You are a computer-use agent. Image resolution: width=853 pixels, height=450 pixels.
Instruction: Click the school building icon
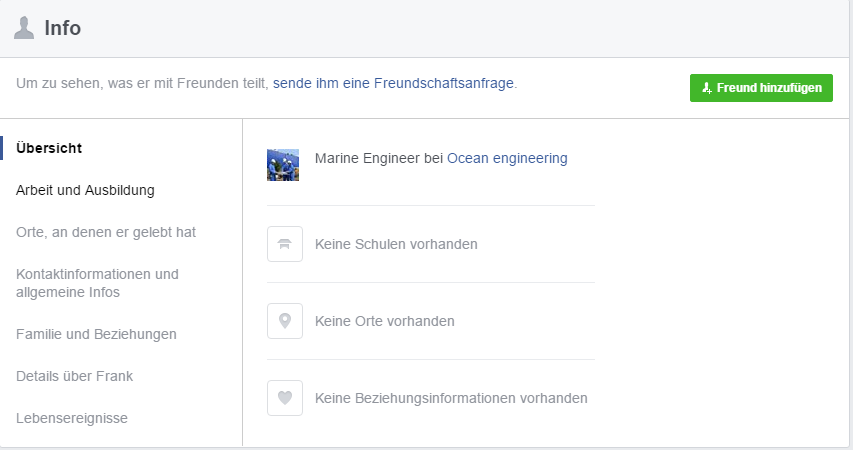tap(285, 244)
